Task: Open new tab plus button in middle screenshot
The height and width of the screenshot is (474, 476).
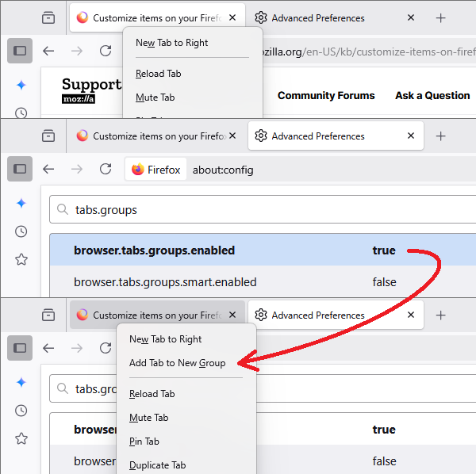Action: [x=440, y=136]
